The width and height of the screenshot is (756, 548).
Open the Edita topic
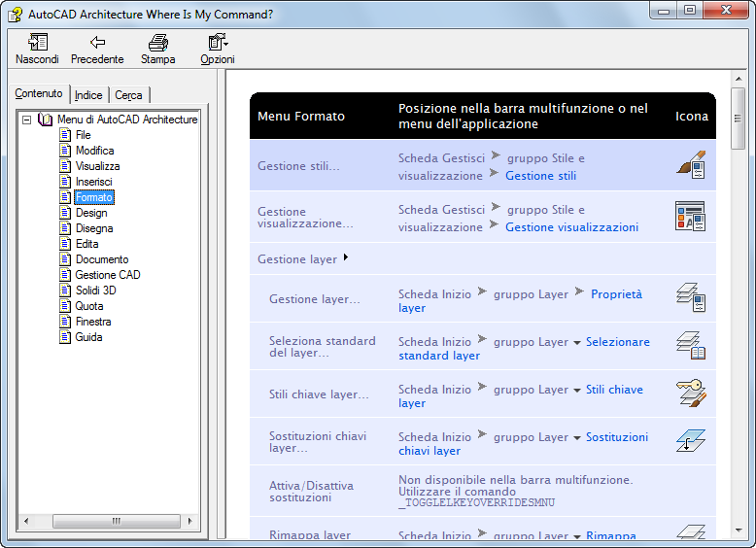[87, 244]
